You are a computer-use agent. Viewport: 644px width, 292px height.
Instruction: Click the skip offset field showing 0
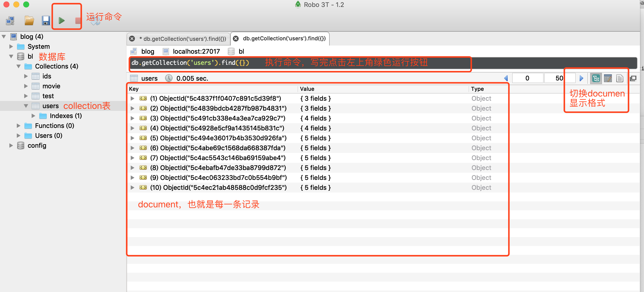[x=527, y=78]
